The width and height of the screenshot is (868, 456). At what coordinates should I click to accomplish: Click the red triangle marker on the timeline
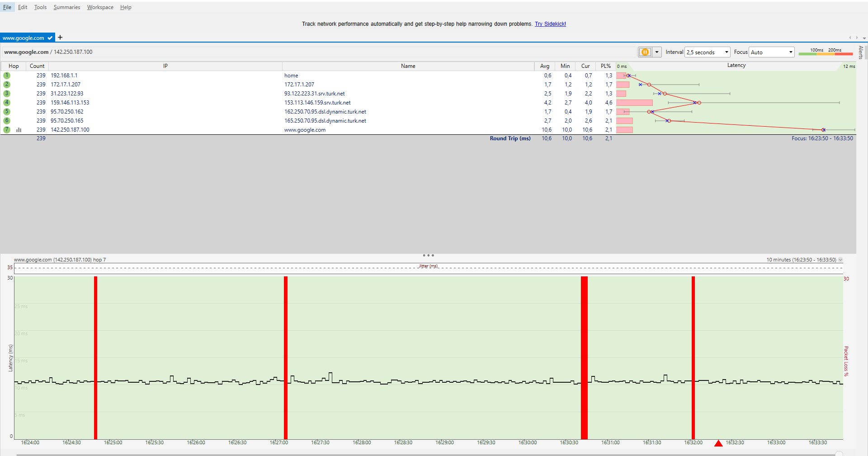[718, 443]
